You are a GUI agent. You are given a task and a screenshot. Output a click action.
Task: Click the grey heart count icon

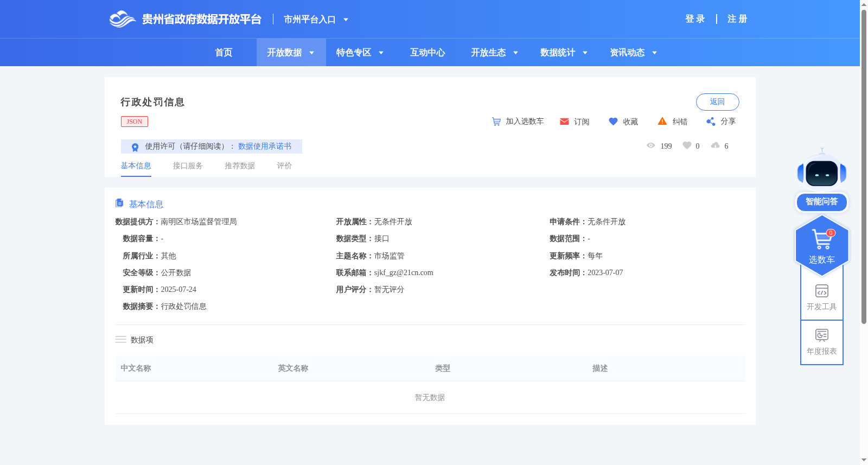(x=687, y=145)
